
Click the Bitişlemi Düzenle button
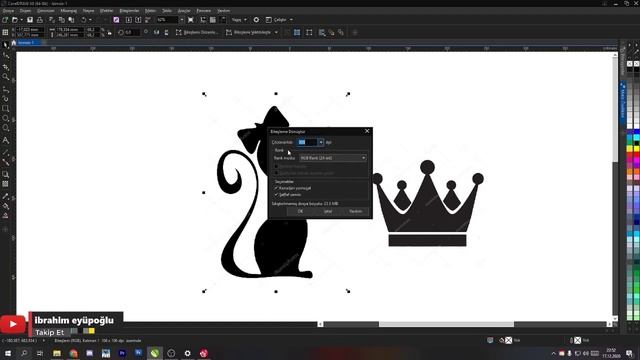point(197,32)
